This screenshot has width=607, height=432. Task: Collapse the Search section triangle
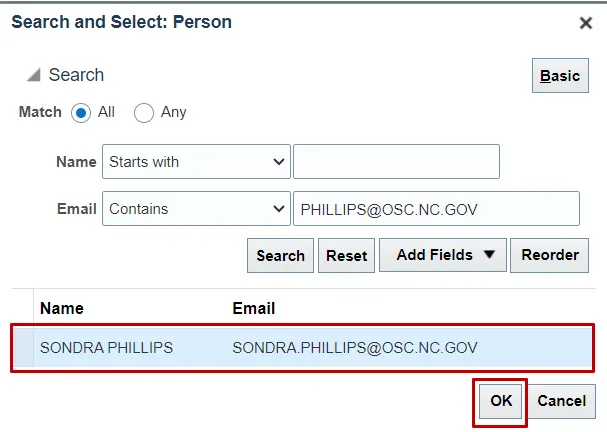coord(34,75)
